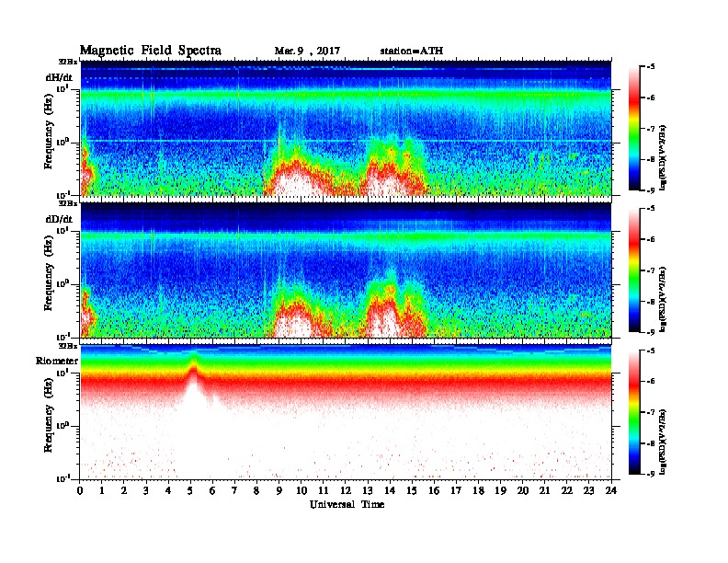The height and width of the screenshot is (563, 728).
Task: Click the -8 tick on the Riometer color bar
Action: tap(651, 443)
